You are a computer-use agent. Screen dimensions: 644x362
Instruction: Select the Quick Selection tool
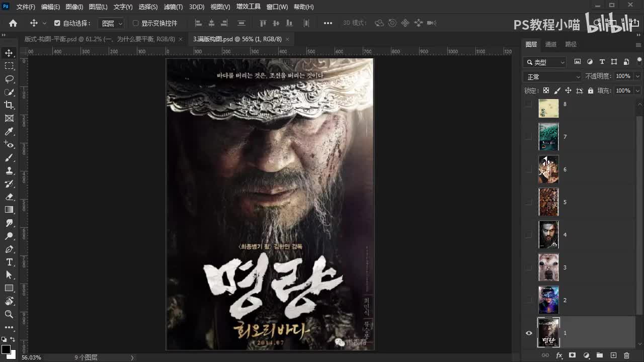(x=9, y=92)
